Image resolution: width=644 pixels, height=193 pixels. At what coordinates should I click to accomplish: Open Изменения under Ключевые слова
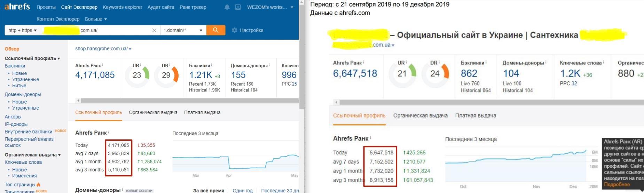click(24, 176)
